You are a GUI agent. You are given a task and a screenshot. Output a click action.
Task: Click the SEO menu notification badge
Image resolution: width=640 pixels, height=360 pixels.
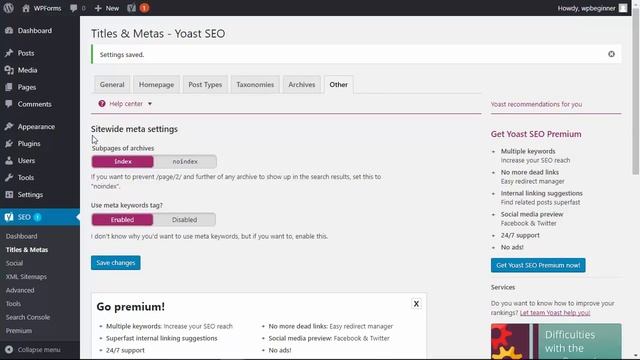pos(38,217)
